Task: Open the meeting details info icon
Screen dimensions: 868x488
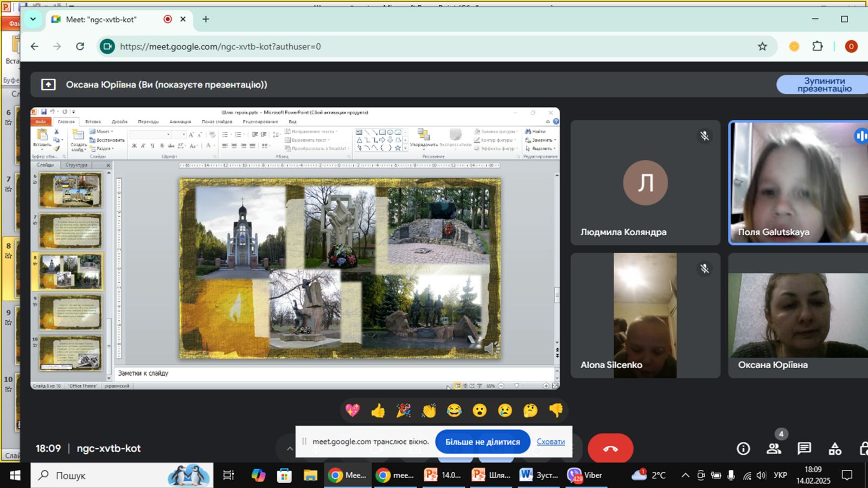Action: click(x=743, y=448)
